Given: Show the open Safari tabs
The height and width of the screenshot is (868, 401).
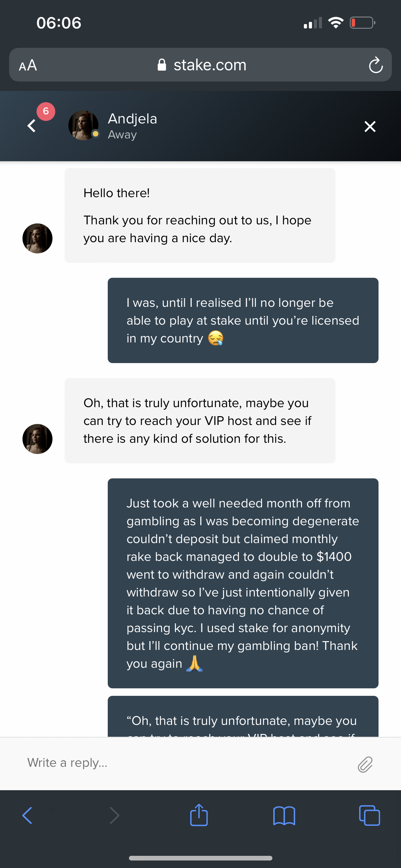Looking at the screenshot, I should tap(369, 816).
